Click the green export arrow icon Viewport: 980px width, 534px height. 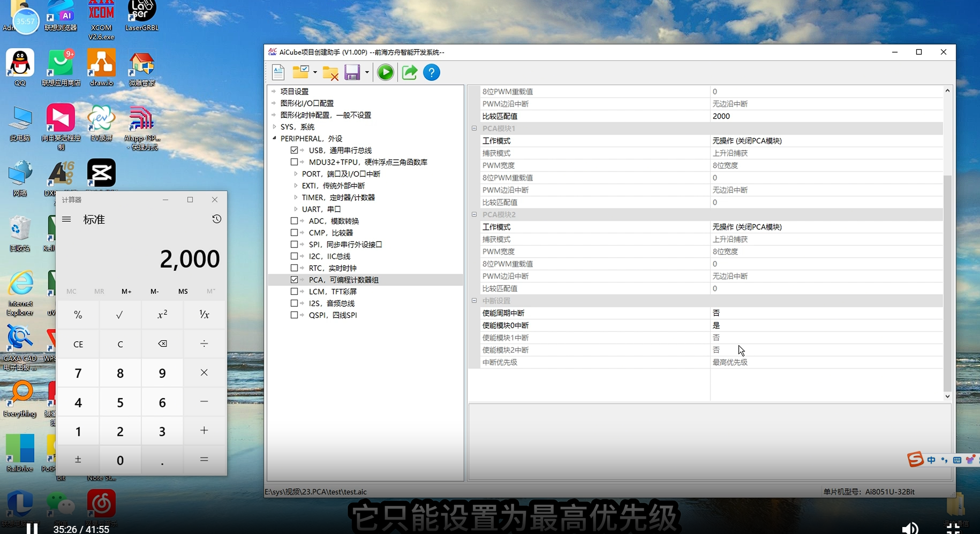pyautogui.click(x=410, y=72)
